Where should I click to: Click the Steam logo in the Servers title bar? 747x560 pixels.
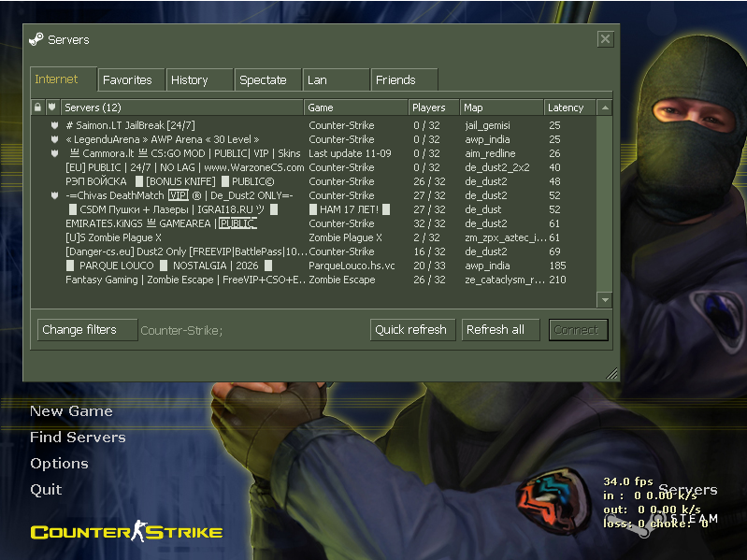point(36,39)
